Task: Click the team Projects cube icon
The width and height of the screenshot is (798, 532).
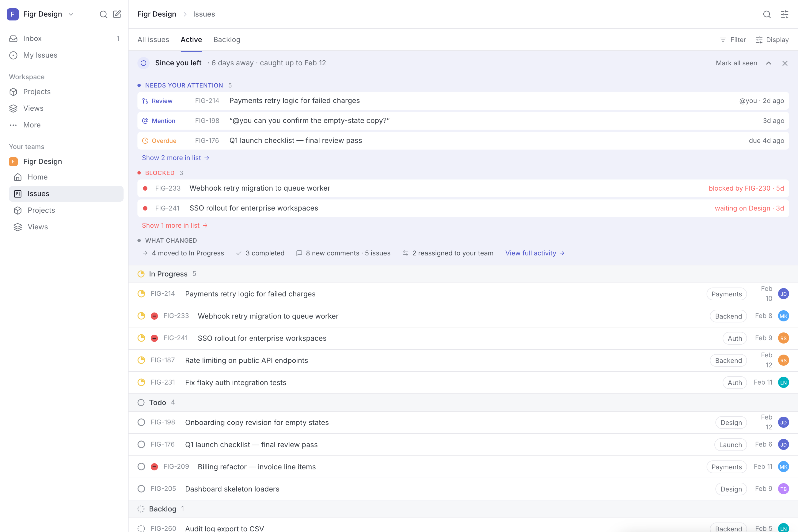Action: point(18,210)
